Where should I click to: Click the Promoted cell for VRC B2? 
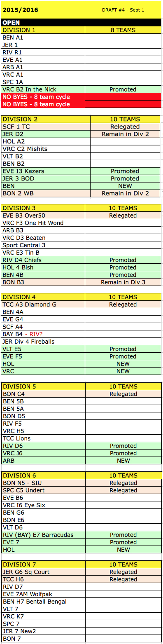tap(123, 89)
